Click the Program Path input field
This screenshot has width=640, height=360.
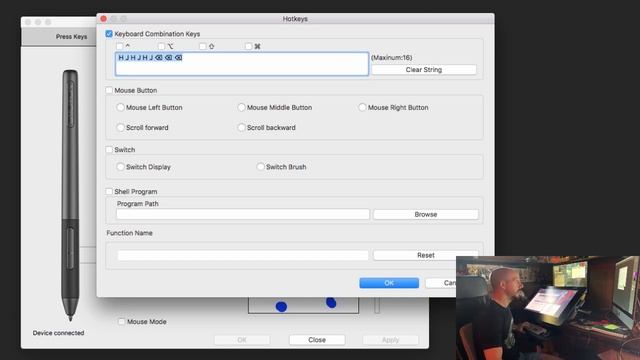click(x=243, y=214)
